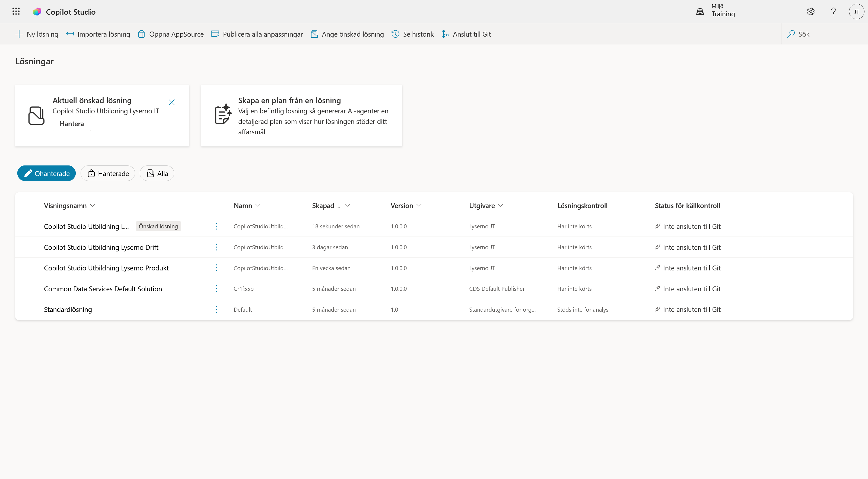Image resolution: width=868 pixels, height=479 pixels.
Task: Expand the Namn column dropdown
Action: tap(258, 206)
